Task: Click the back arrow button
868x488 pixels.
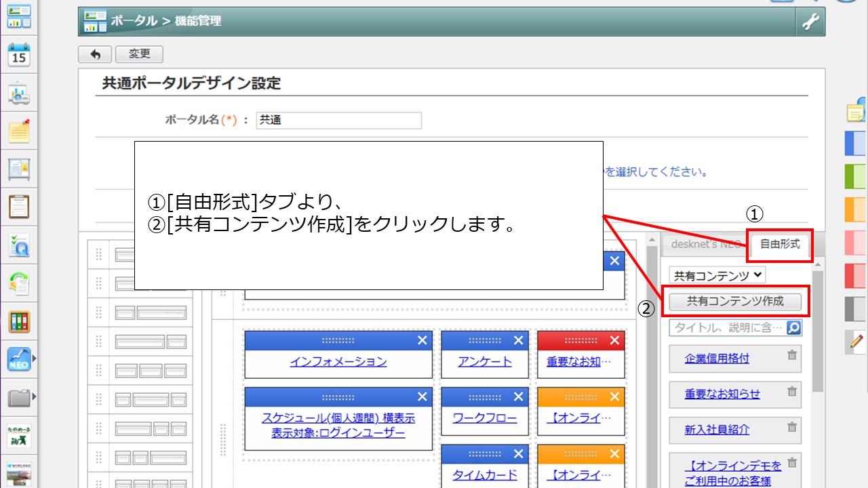Action: pyautogui.click(x=95, y=54)
